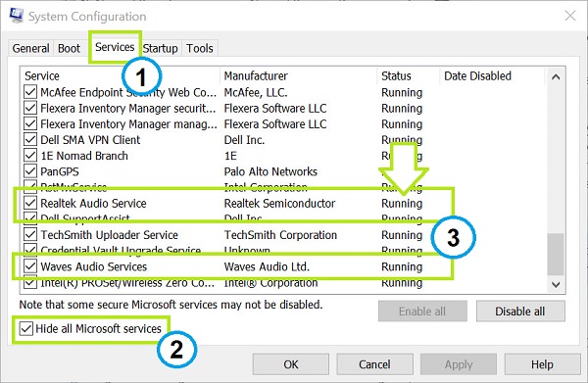Uncheck Intel PROSet/Wireless Zero Config service
Screen dimensions: 588x383
point(30,282)
